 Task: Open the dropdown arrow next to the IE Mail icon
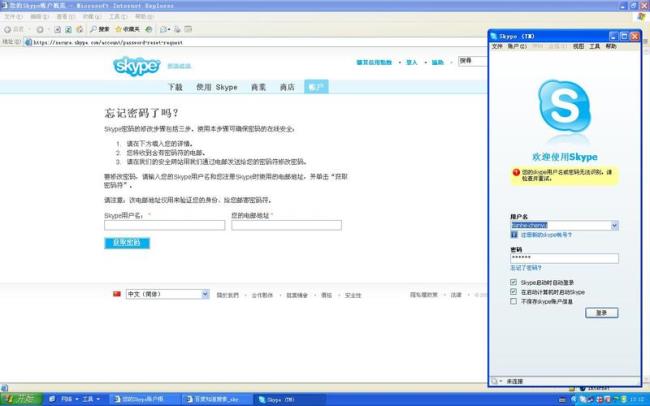coord(169,29)
